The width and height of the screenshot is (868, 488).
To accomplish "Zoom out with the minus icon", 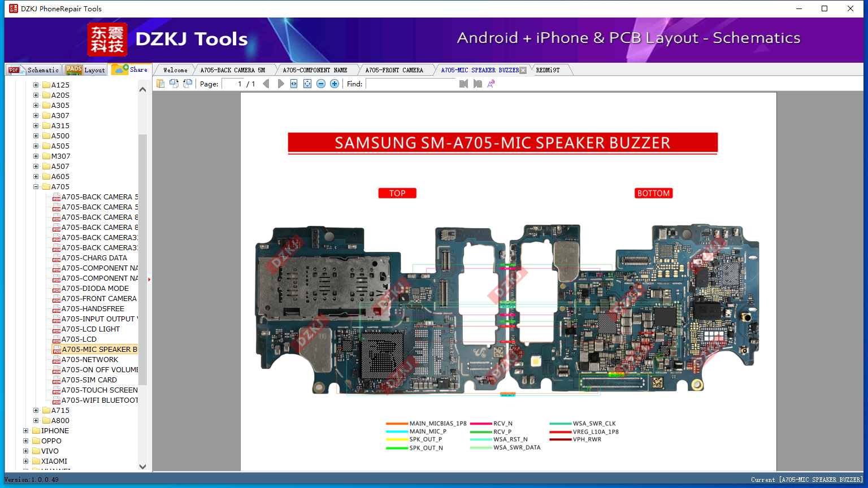I will 321,84.
